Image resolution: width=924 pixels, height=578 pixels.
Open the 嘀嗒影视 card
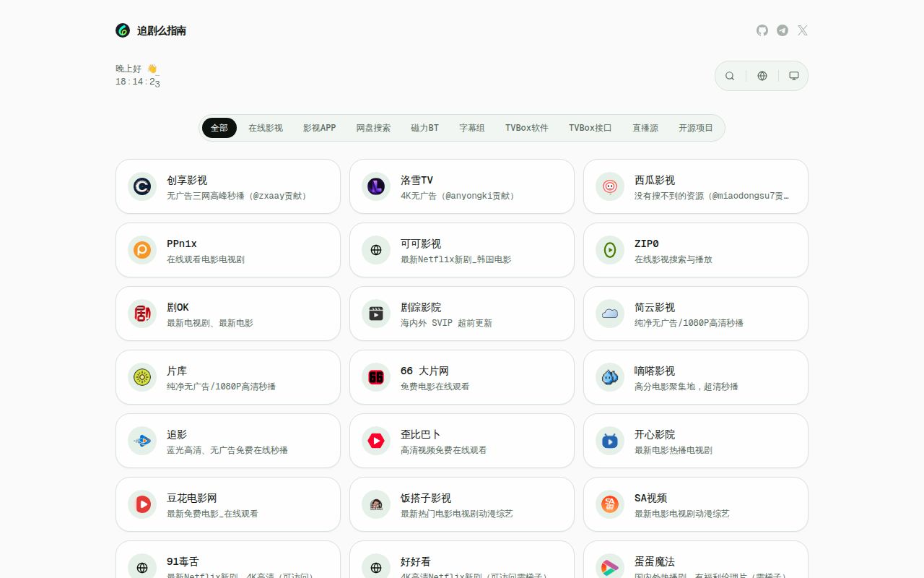coord(696,377)
